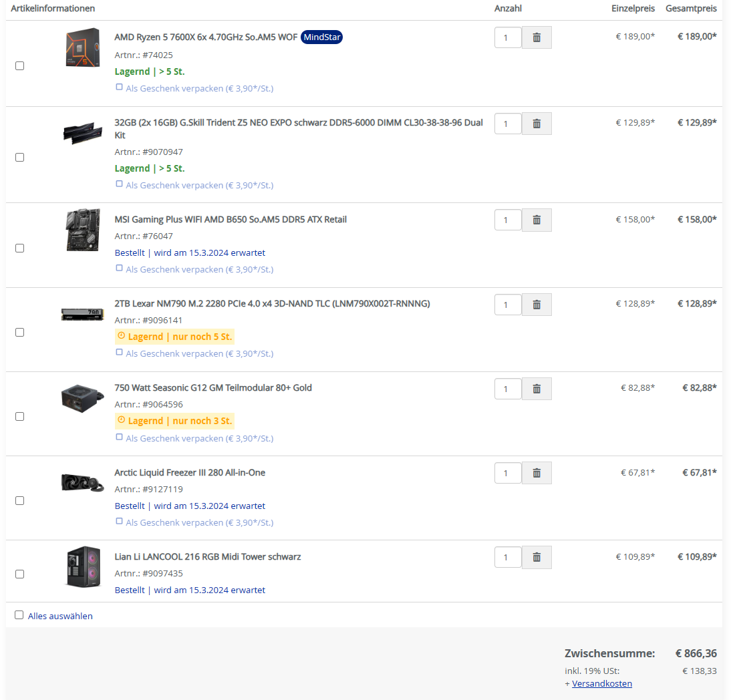Click the Arctic Liquid Freezer thumbnail

[82, 483]
